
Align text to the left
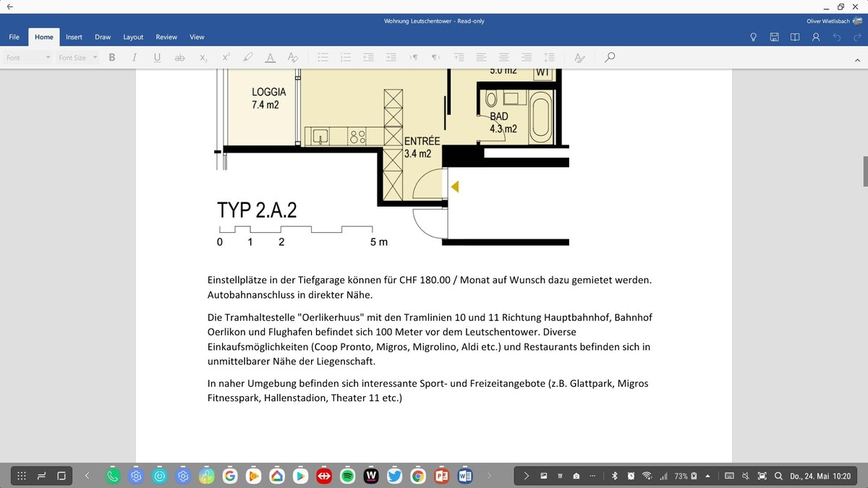481,57
